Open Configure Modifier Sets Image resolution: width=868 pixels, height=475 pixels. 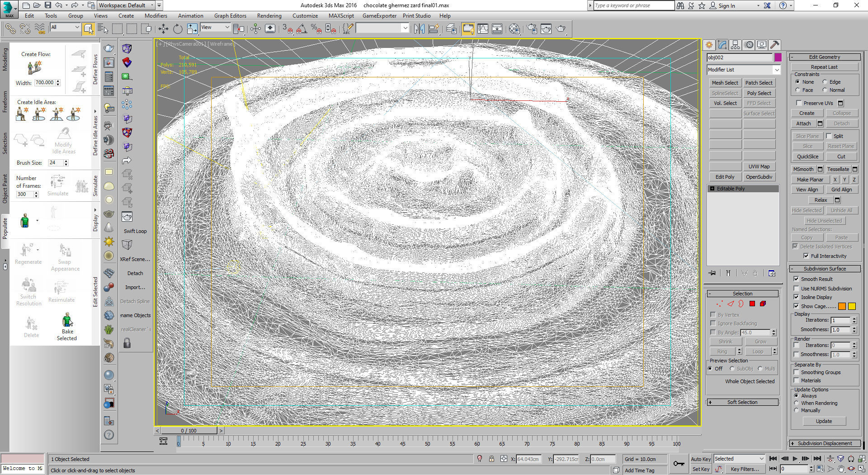772,273
